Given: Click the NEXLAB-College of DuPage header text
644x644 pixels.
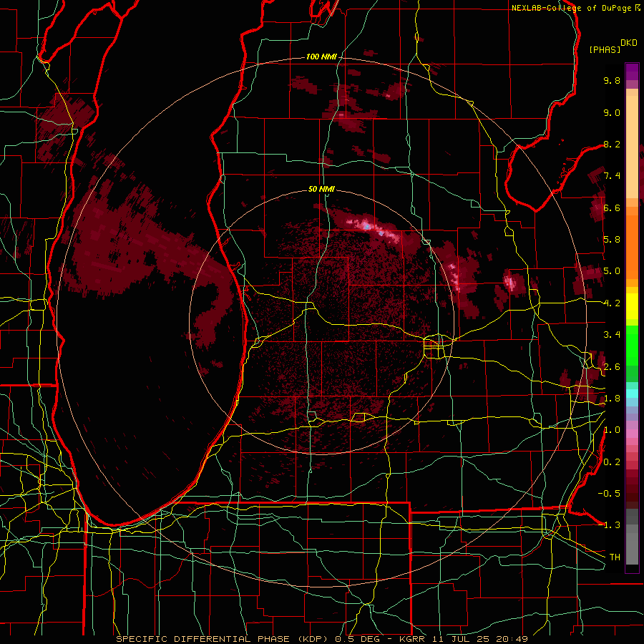Looking at the screenshot, I should (x=571, y=8).
